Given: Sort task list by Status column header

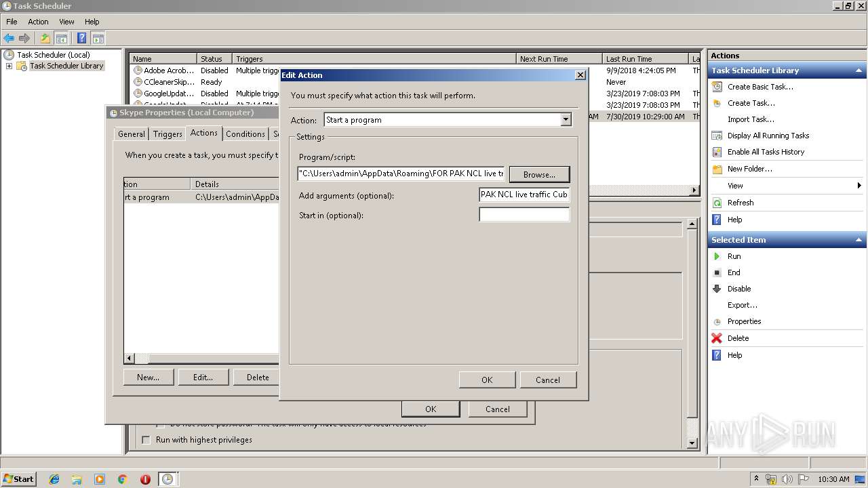Looking at the screenshot, I should coord(214,59).
